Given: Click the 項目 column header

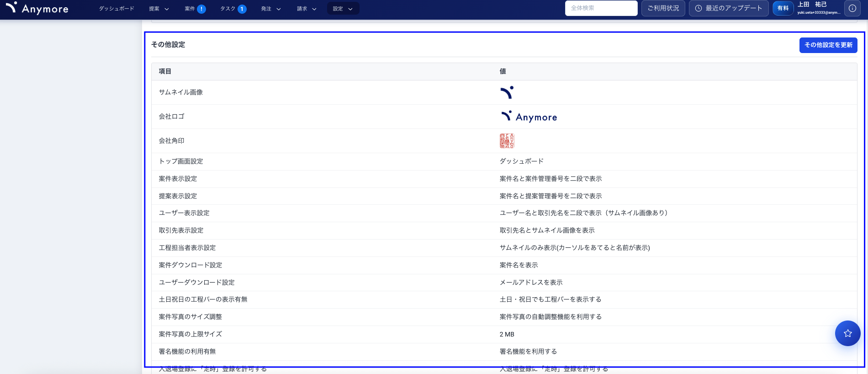Looking at the screenshot, I should [x=165, y=71].
